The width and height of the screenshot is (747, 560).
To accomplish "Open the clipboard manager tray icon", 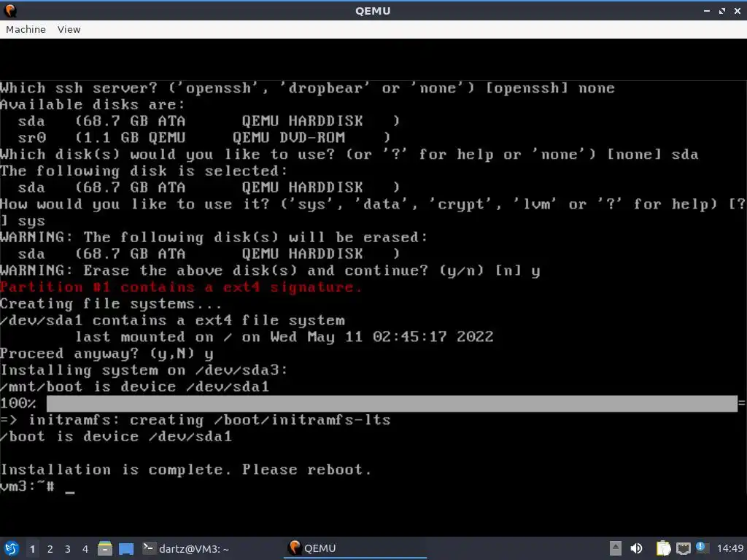I will coord(662,548).
